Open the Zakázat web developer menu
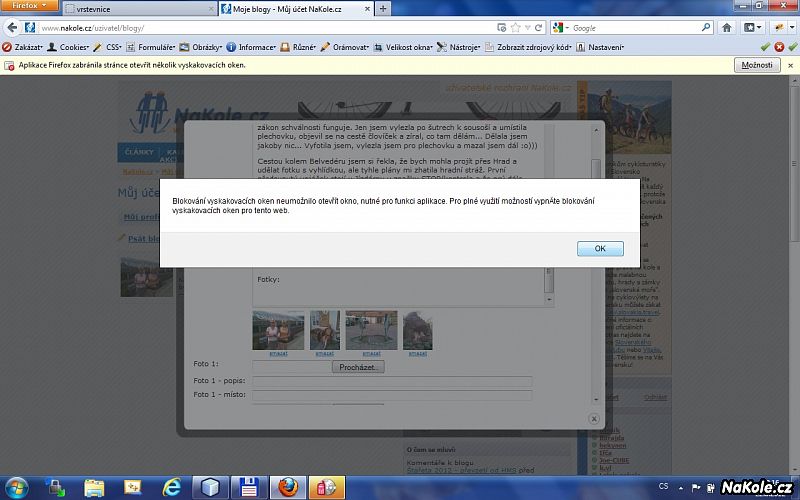The height and width of the screenshot is (500, 800). pos(22,47)
